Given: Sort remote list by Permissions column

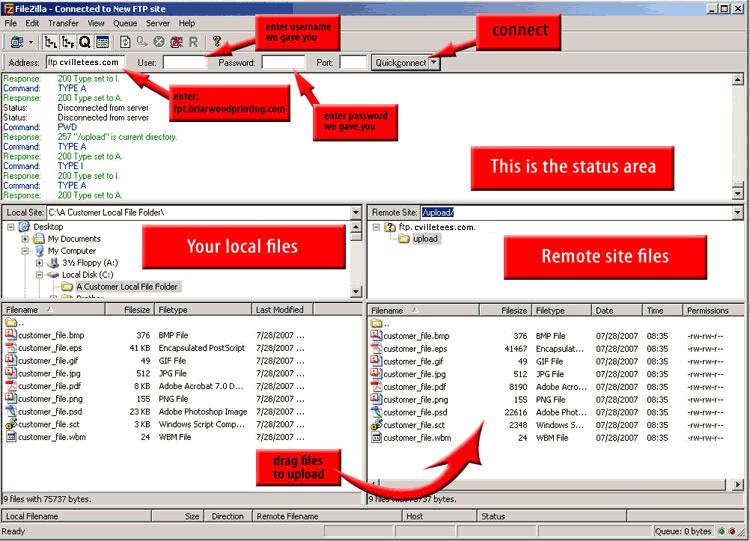Looking at the screenshot, I should click(713, 310).
